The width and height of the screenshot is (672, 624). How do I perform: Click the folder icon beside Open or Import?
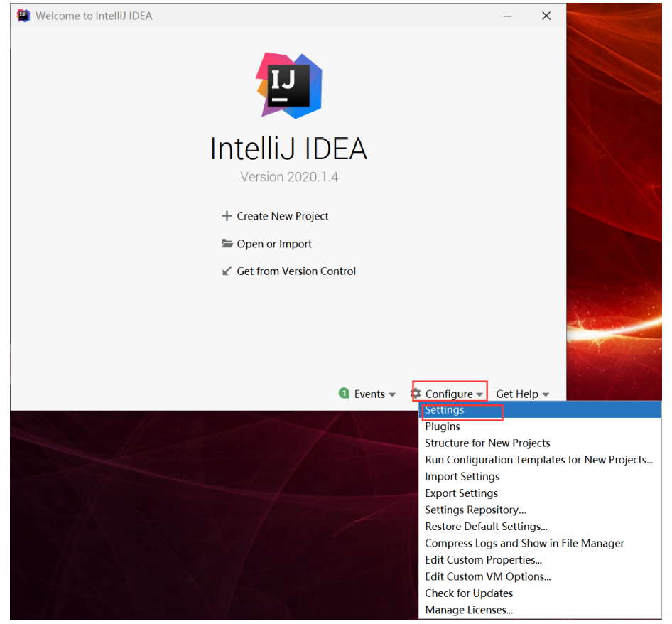227,244
